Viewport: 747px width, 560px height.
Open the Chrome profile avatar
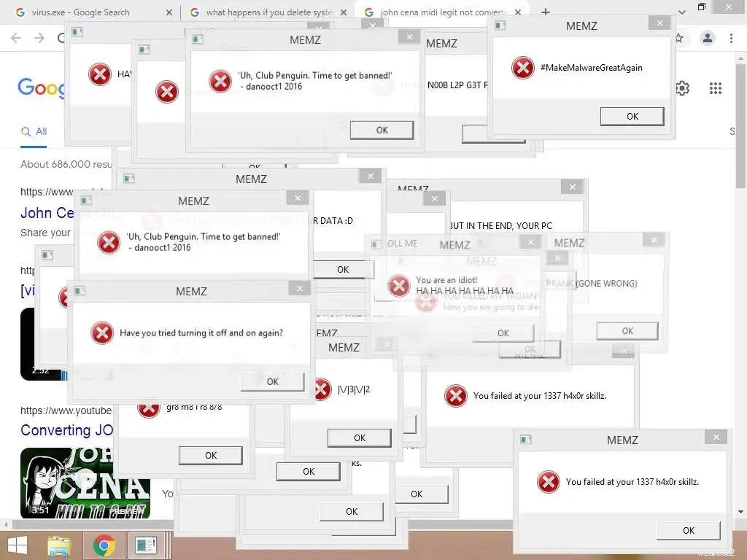pyautogui.click(x=708, y=38)
